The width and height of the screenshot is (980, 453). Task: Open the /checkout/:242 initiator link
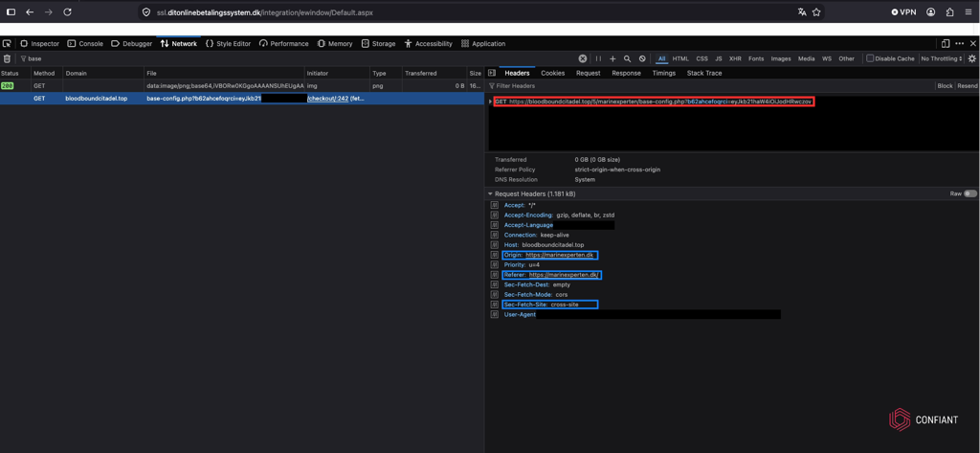327,99
